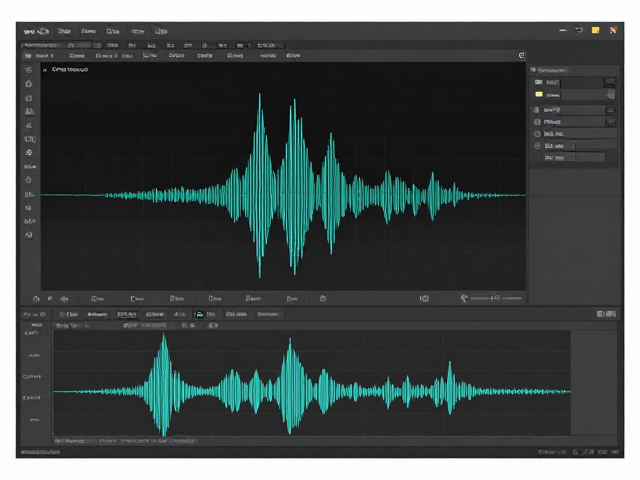Image resolution: width=640 pixels, height=480 pixels.
Task: Click the yellow color swatch in the right panel
Action: pos(539,94)
